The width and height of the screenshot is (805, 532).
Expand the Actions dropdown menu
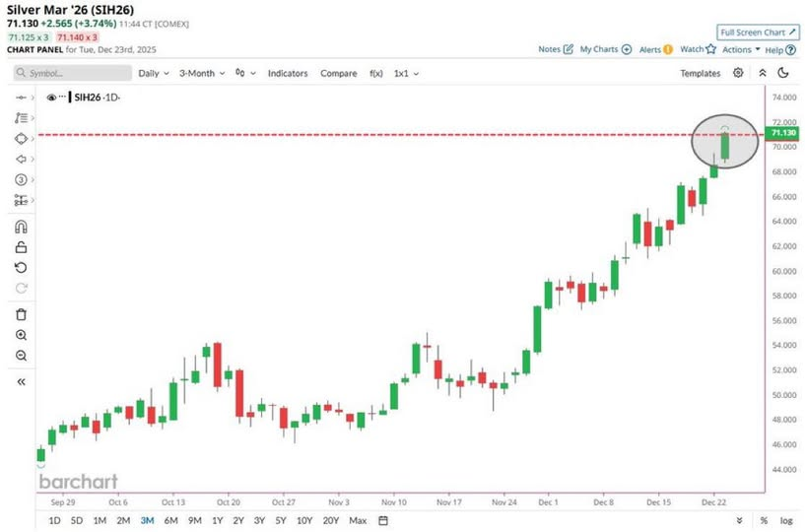coord(741,49)
